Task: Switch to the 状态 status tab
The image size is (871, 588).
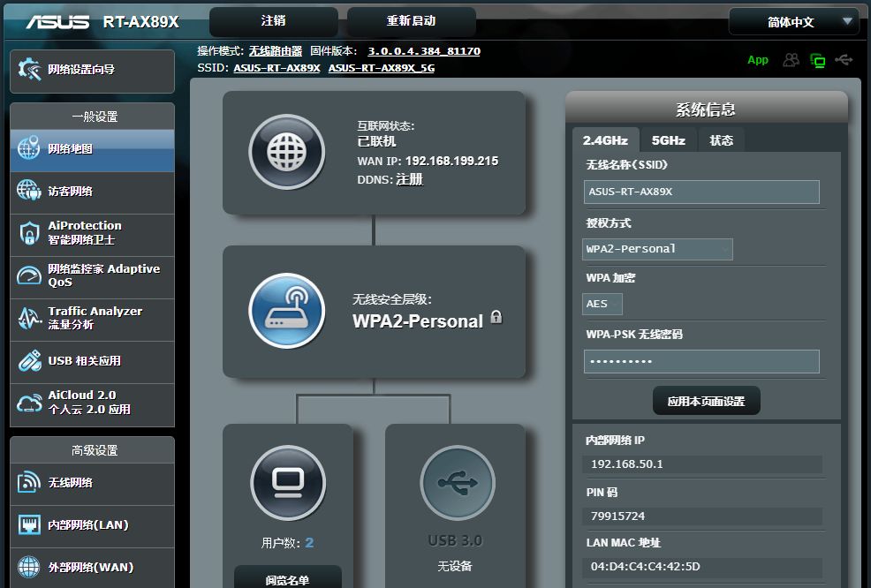Action: point(721,140)
